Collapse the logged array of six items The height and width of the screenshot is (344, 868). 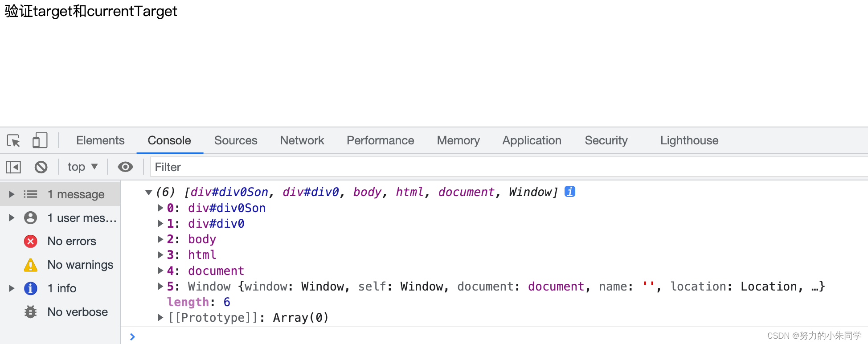pos(149,192)
